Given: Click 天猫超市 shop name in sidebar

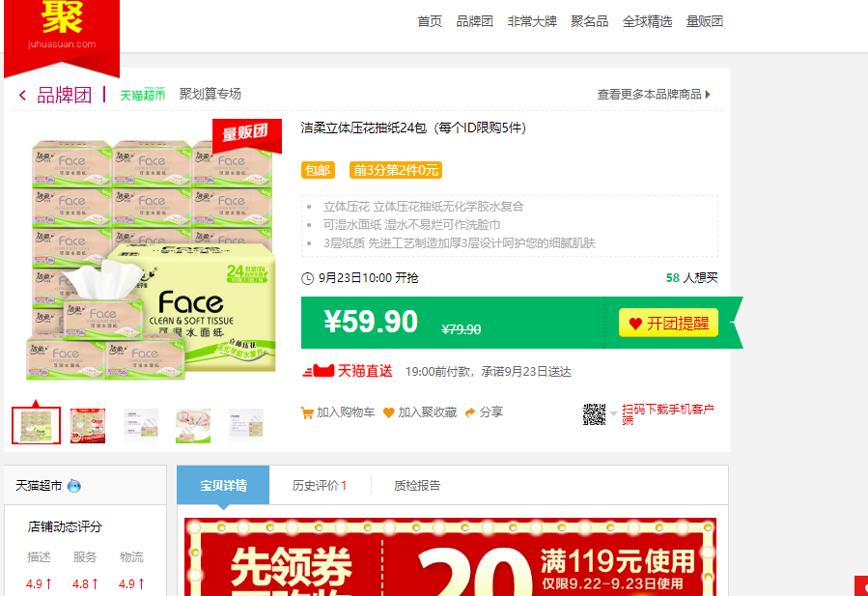Looking at the screenshot, I should [39, 486].
